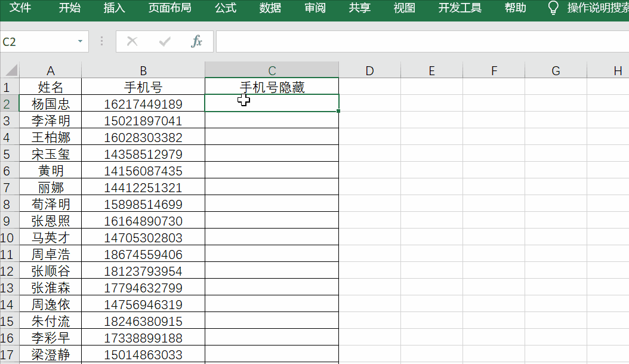Click the Select All corner triangle
Image resolution: width=629 pixels, height=364 pixels.
[x=11, y=70]
